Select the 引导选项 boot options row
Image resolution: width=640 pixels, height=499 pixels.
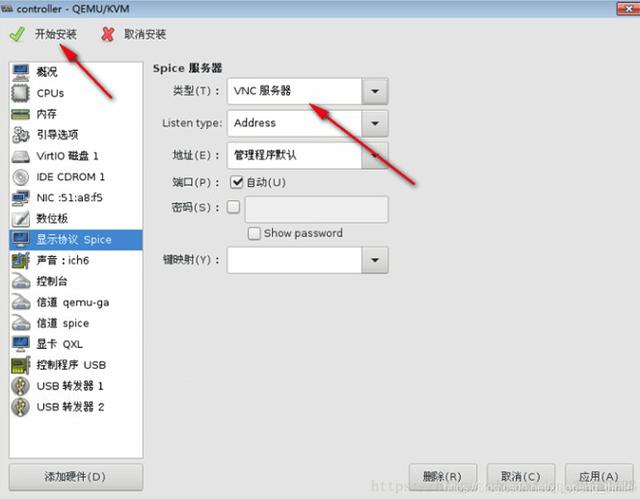[76, 135]
